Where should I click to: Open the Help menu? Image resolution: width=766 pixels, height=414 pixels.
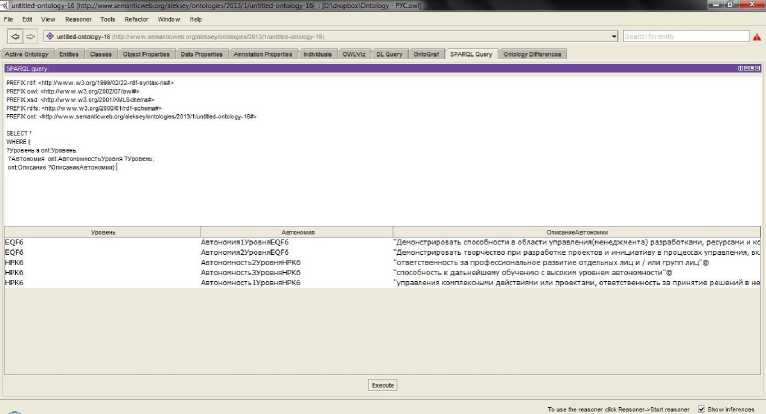coord(196,20)
